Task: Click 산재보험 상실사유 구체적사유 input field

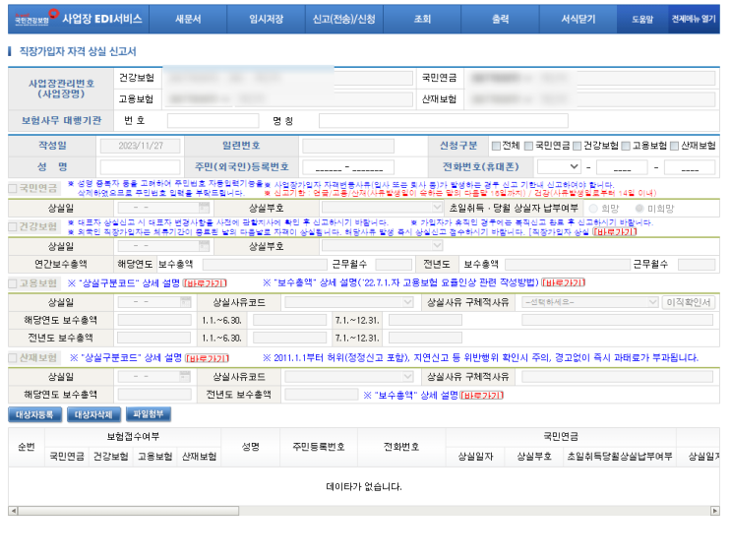Action: click(x=617, y=376)
